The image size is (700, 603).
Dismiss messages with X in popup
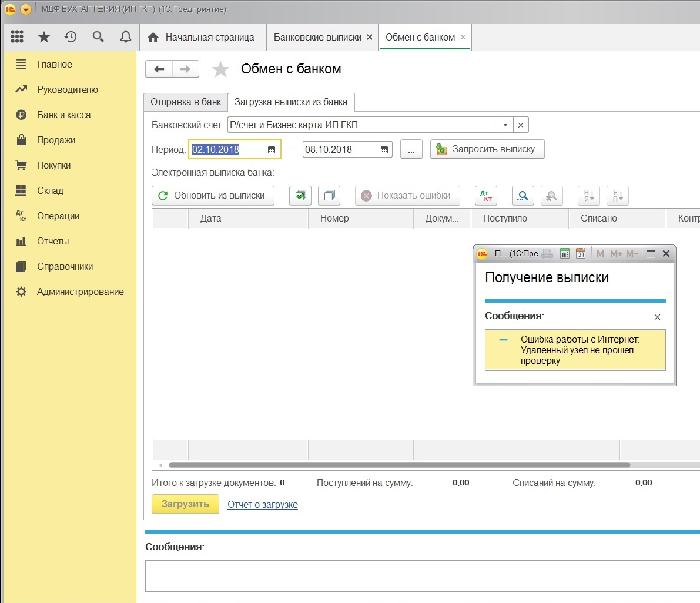(x=657, y=317)
